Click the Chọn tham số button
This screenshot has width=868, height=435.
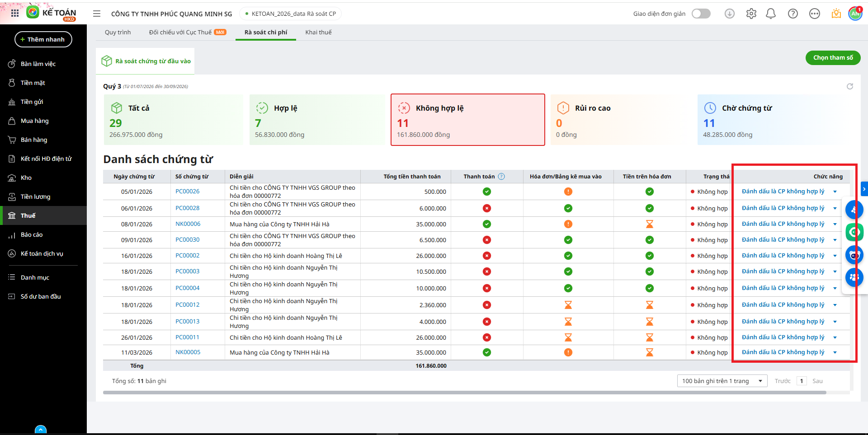tap(833, 57)
